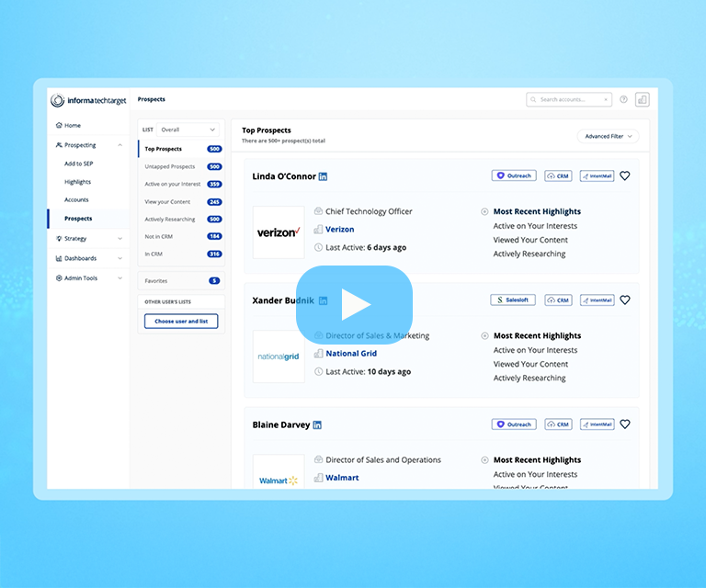
Task: Click the Walmart logo thumbnail
Action: pyautogui.click(x=279, y=471)
